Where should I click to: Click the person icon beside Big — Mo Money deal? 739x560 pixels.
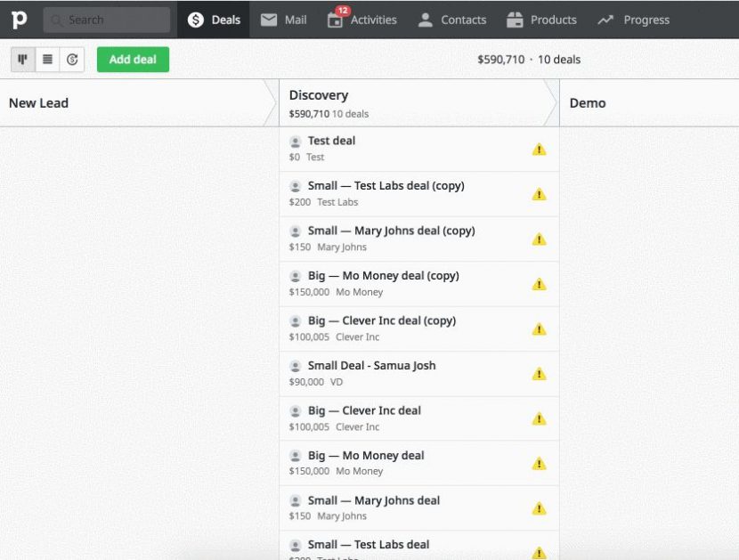pos(295,456)
